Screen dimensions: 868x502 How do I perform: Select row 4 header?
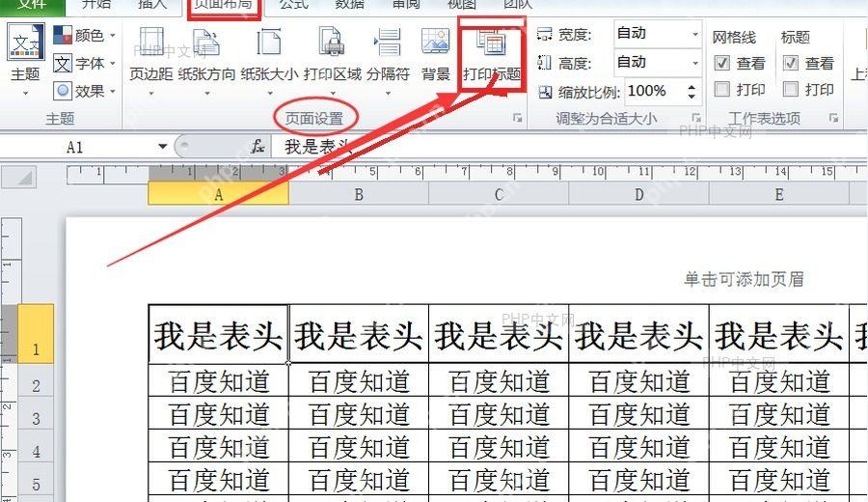[x=36, y=445]
